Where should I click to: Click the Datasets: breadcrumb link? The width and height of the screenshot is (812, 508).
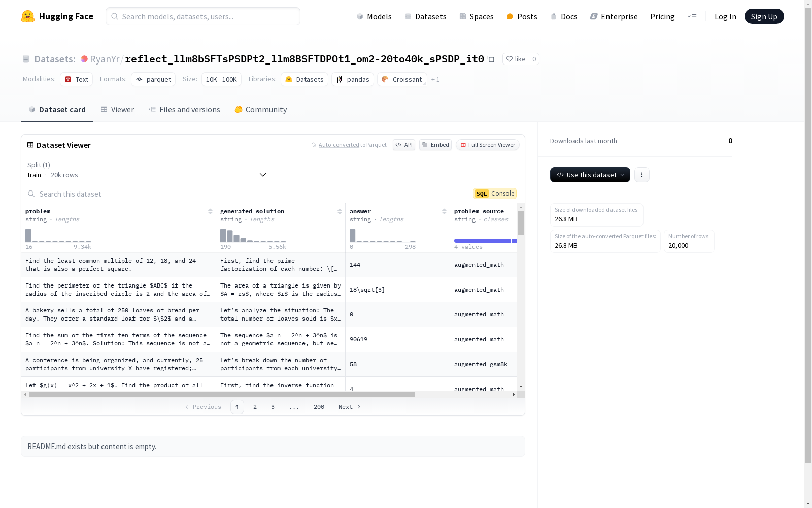[54, 59]
